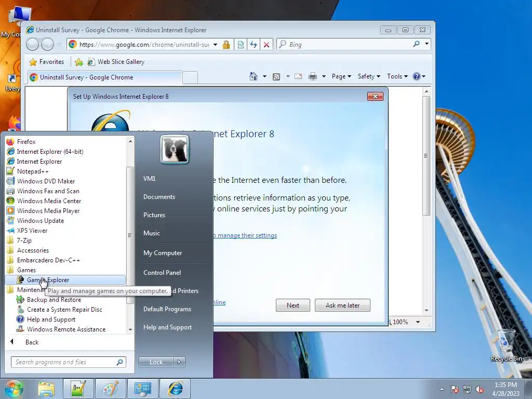This screenshot has width=532, height=399.
Task: Launch Internet Explorer (64-bit) from program list
Action: (x=50, y=152)
